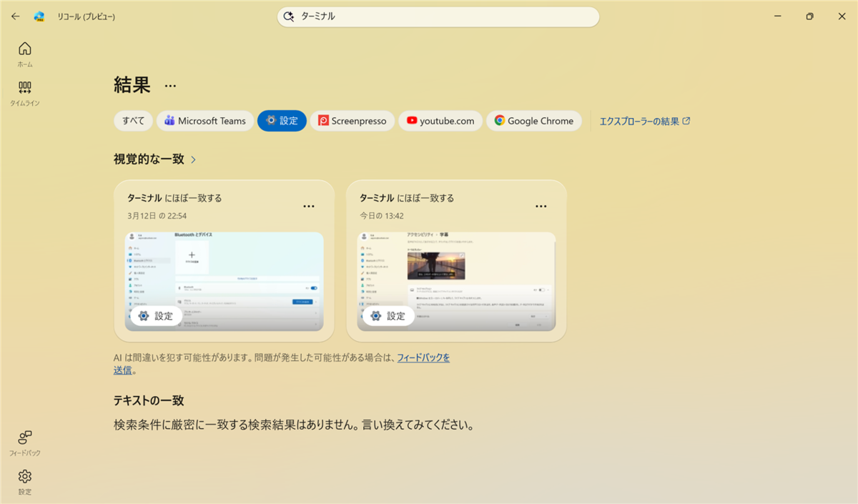The height and width of the screenshot is (504, 858).
Task: Select the すべて filter
Action: (134, 121)
